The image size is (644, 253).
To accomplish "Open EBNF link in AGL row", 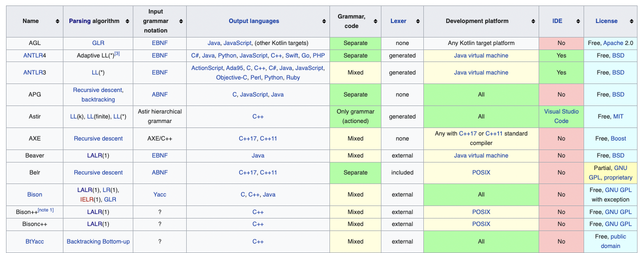I will [x=160, y=43].
